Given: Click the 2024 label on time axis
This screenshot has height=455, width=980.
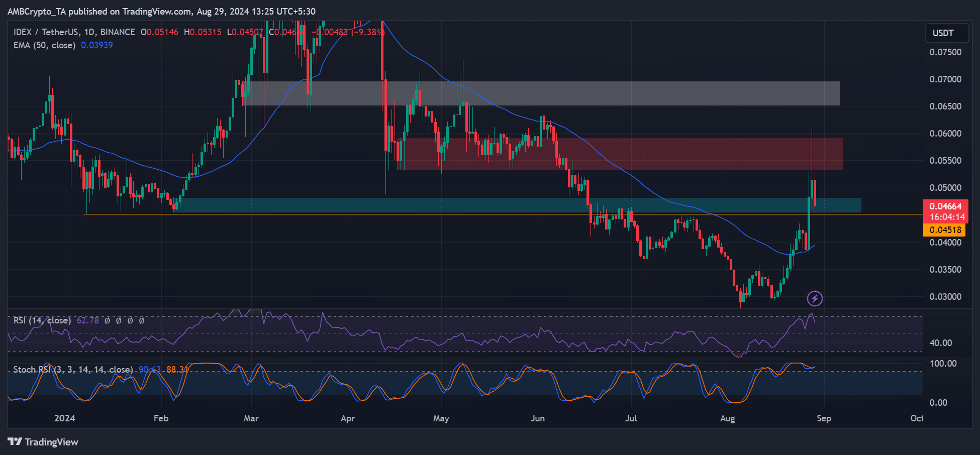Looking at the screenshot, I should coord(65,418).
